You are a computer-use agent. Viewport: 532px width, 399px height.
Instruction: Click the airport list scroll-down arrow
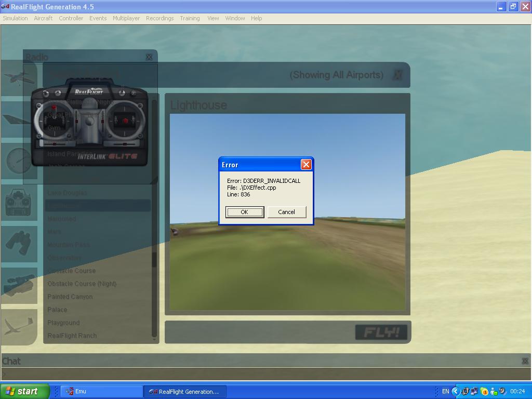(x=154, y=339)
